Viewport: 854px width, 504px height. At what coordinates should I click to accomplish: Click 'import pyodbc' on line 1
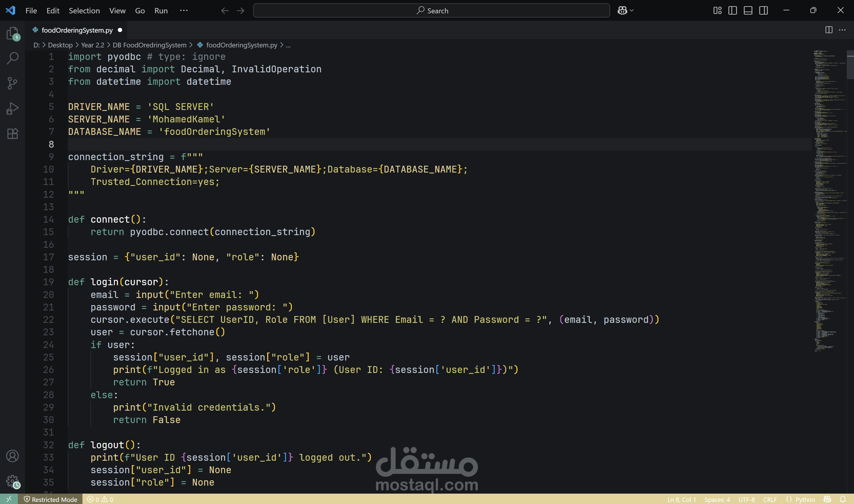104,57
